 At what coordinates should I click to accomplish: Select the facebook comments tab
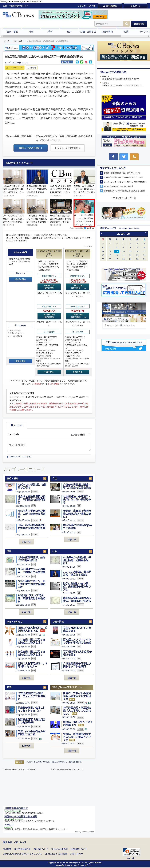[17, 425]
